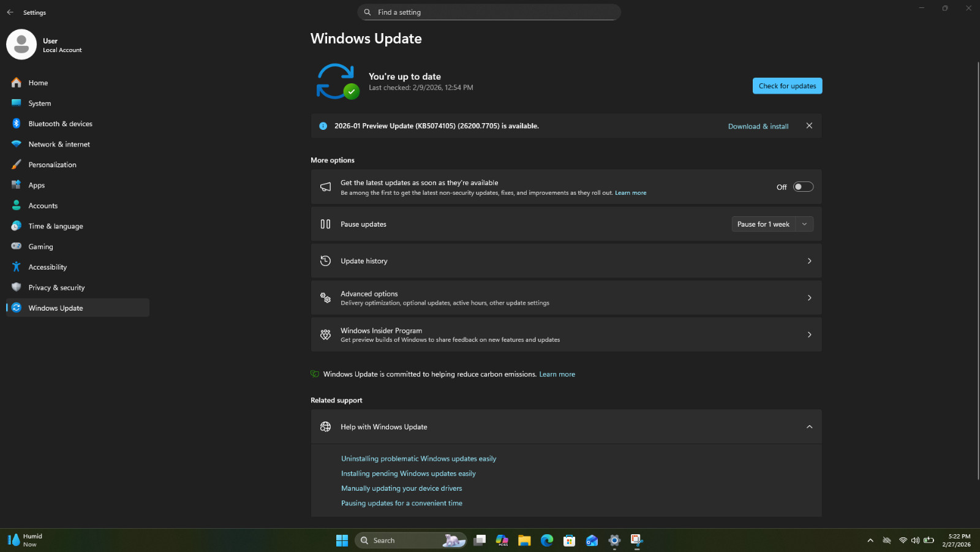980x552 pixels.
Task: Open the Windows Start menu
Action: pos(342,540)
